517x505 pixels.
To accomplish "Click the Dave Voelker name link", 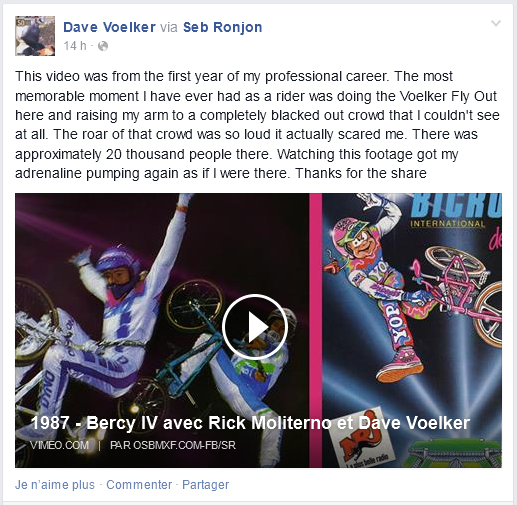I will (109, 27).
